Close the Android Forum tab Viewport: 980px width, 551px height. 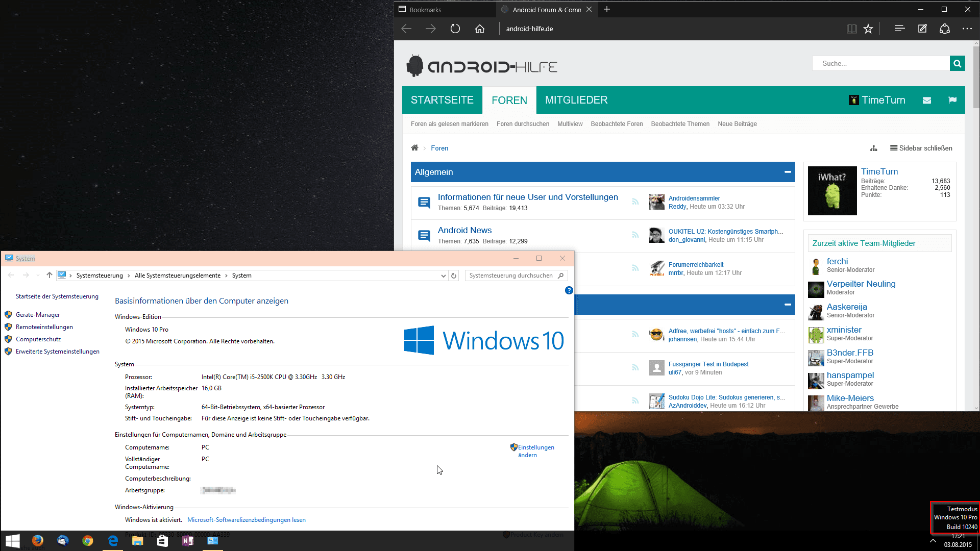click(x=589, y=9)
